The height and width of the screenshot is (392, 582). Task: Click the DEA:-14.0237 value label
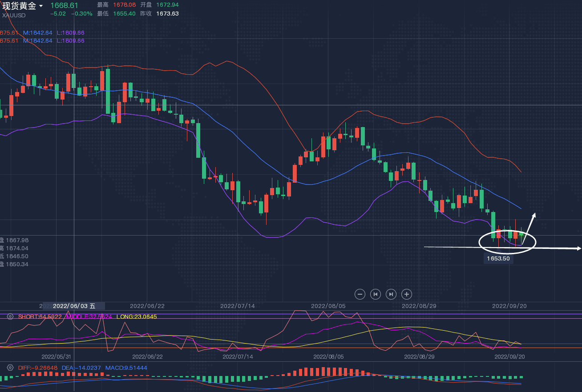pos(81,368)
